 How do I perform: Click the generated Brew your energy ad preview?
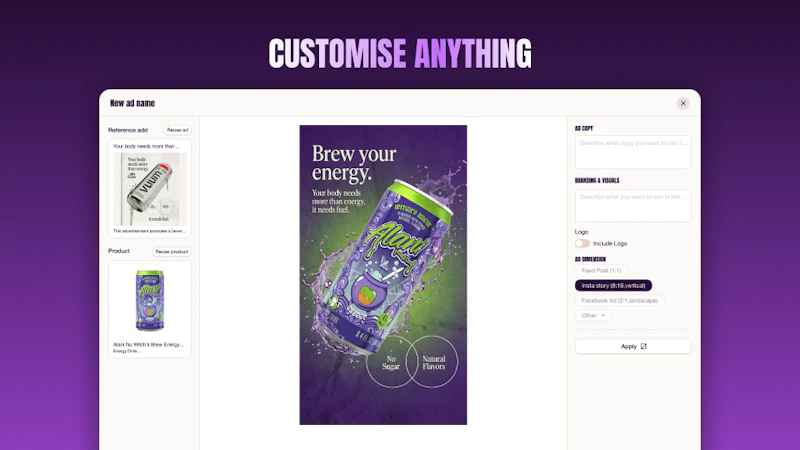tap(383, 275)
